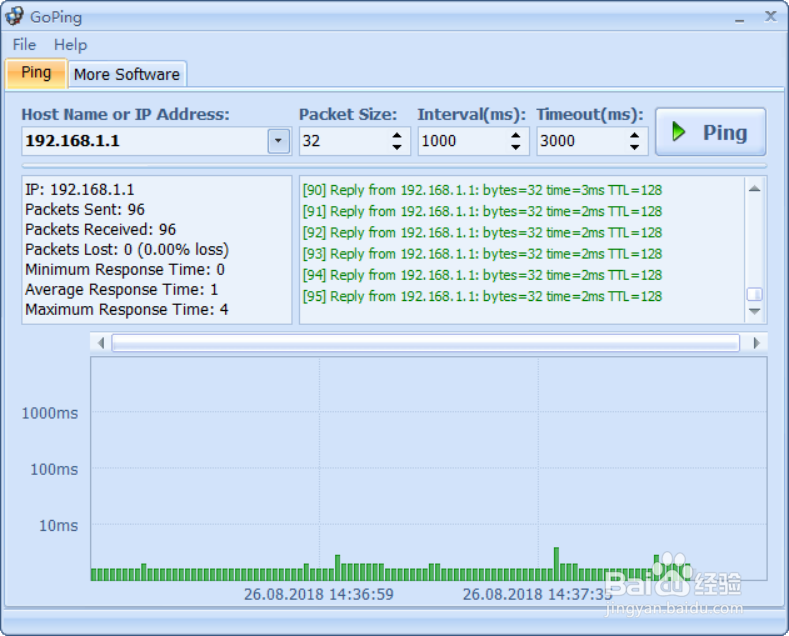The image size is (789, 636).
Task: Click the Average Response Time value
Action: pyautogui.click(x=122, y=290)
